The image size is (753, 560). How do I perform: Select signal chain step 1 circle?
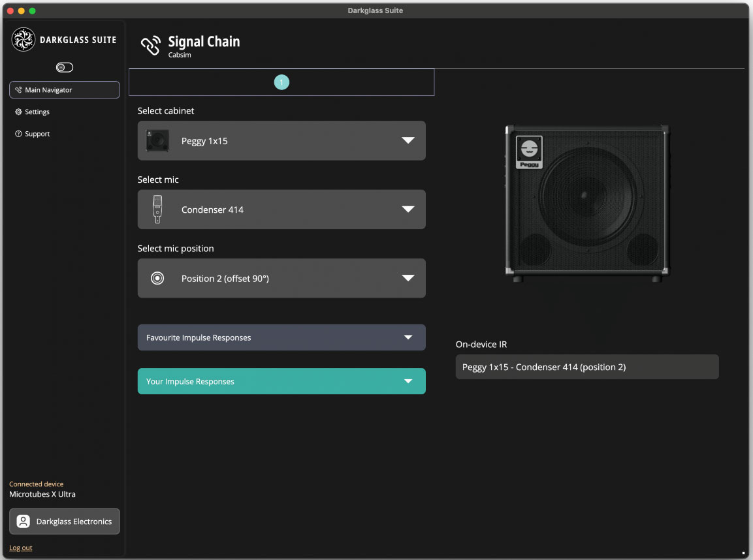coord(281,82)
